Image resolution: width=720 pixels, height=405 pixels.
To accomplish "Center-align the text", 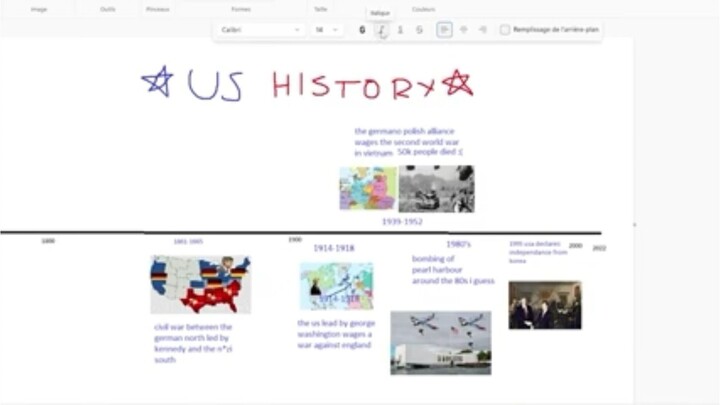I will 463,30.
